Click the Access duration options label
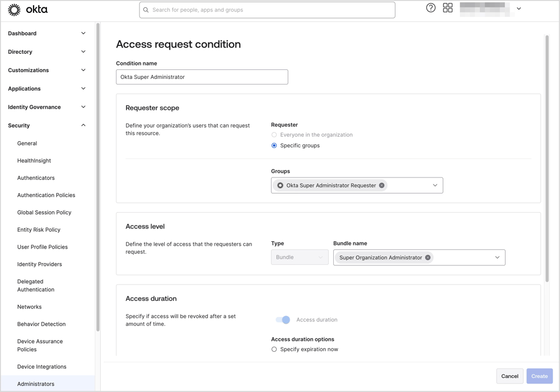 pyautogui.click(x=302, y=339)
